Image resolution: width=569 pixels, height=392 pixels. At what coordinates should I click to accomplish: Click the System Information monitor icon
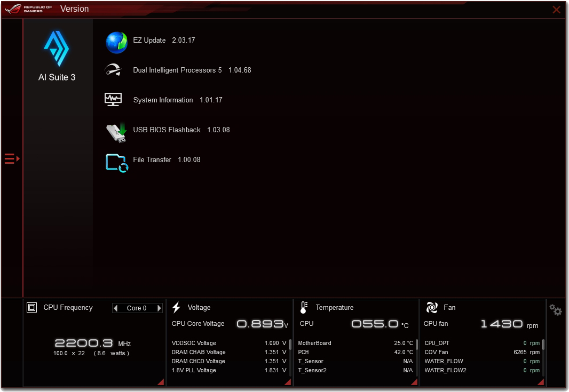click(113, 99)
